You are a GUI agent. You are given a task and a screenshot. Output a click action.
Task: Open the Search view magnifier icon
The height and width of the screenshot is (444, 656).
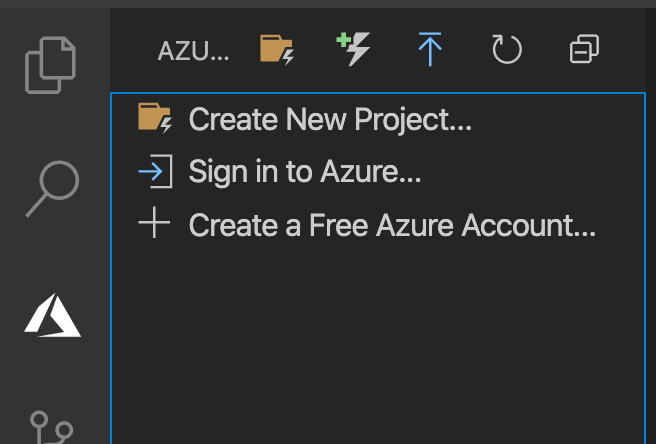click(52, 187)
